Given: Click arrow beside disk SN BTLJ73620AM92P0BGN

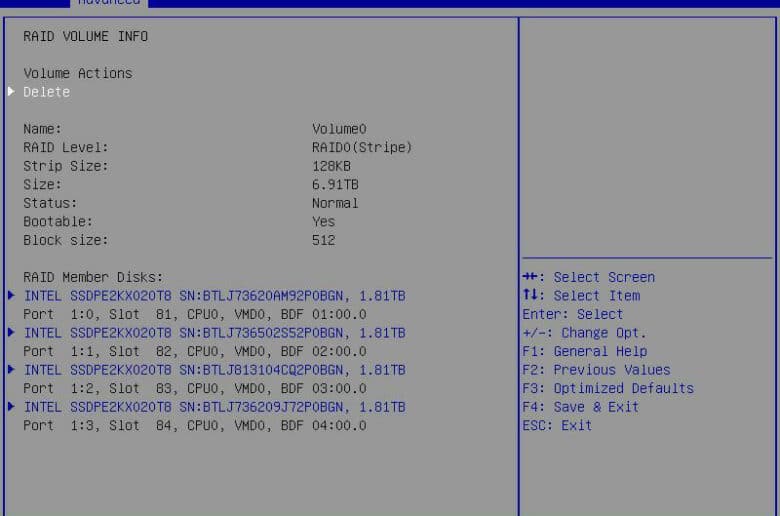Looking at the screenshot, I should [11, 296].
